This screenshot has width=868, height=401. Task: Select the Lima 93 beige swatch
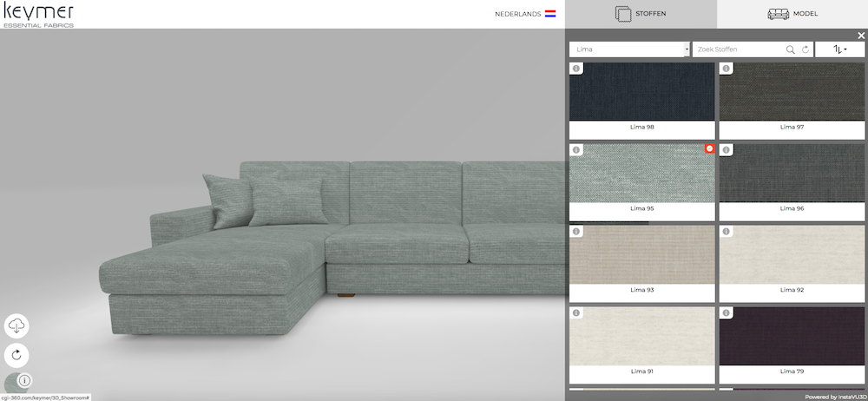(642, 254)
